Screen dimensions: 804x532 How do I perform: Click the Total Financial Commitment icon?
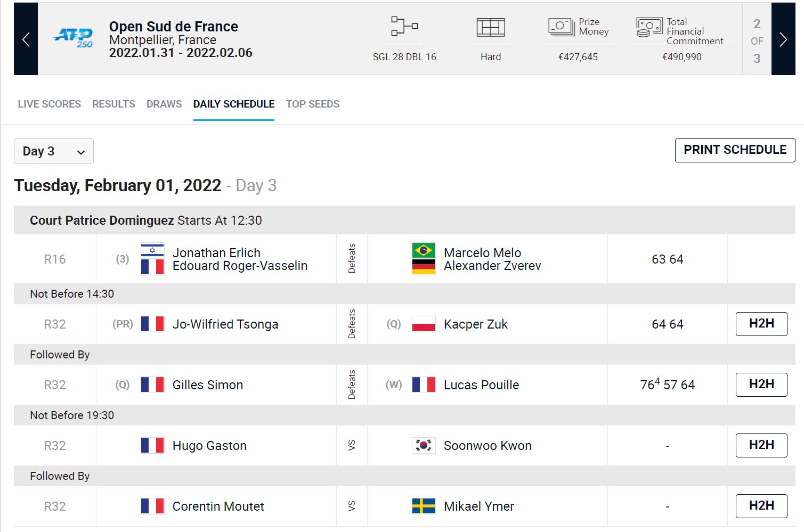[x=649, y=27]
